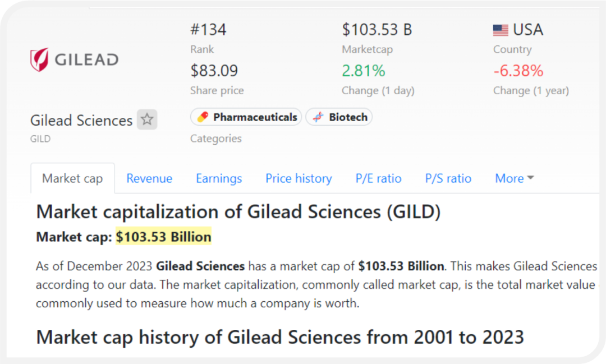Select the Market cap tab
The height and width of the screenshot is (364, 606).
[x=72, y=178]
